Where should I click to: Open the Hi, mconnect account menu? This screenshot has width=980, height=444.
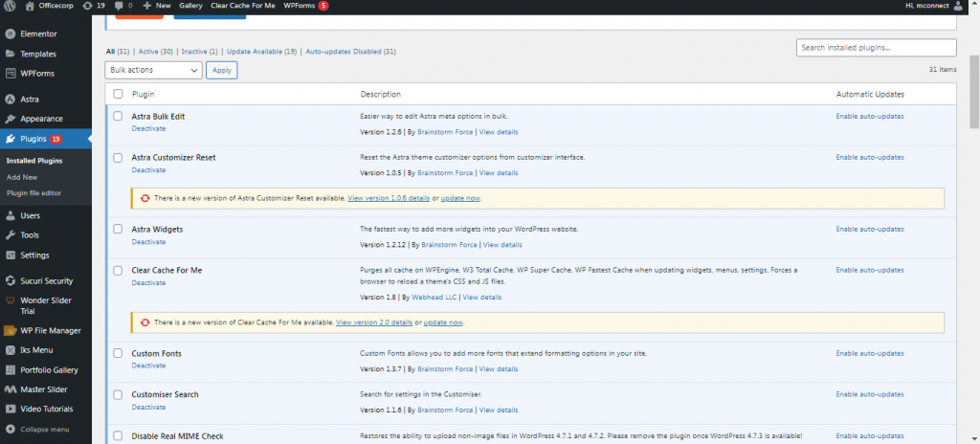[938, 6]
